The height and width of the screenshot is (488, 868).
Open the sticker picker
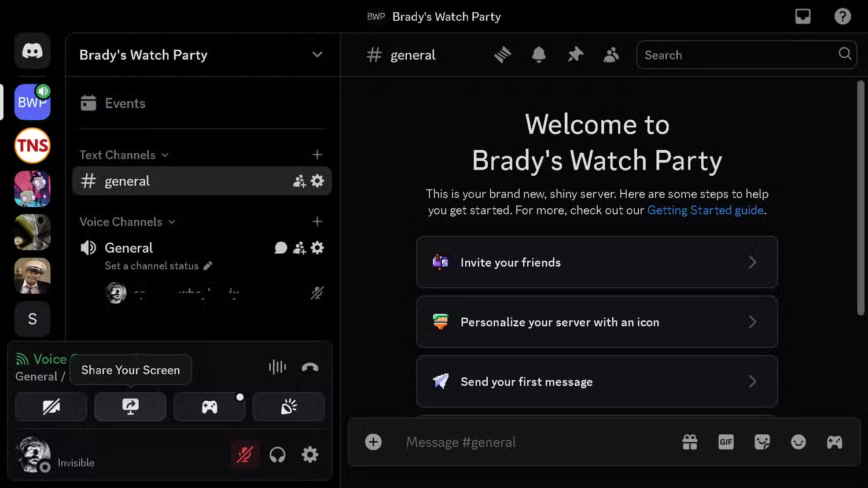coord(762,442)
